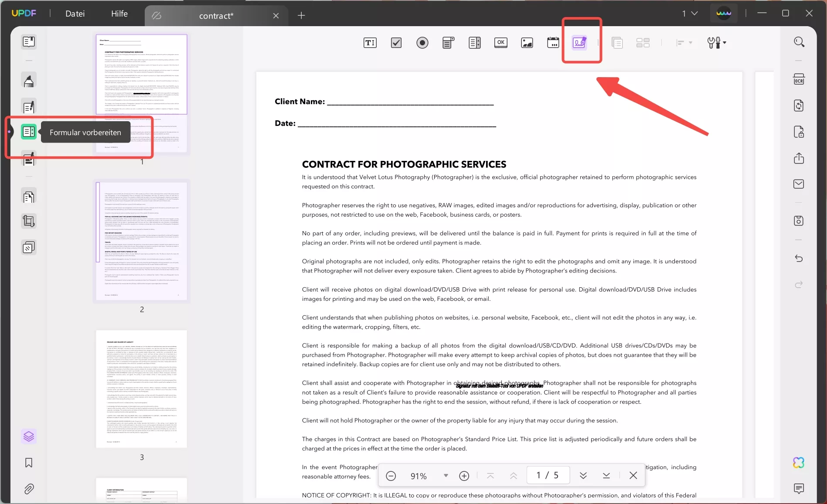Open the Protect PDF lock tool
This screenshot has height=504, width=827.
click(799, 132)
